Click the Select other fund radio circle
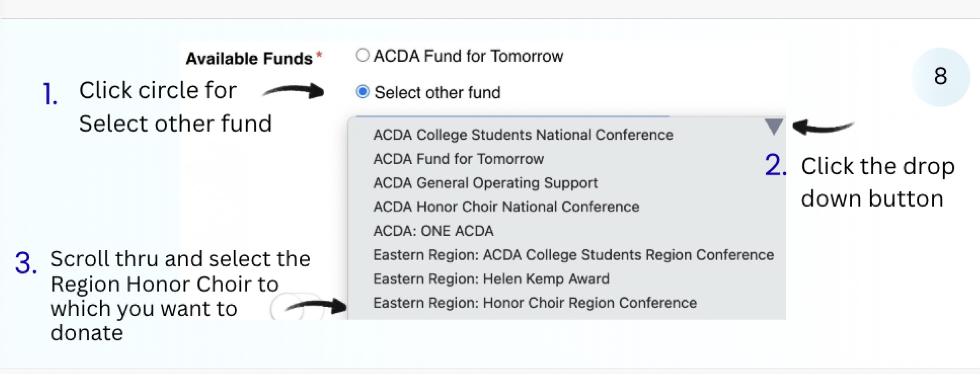Image resolution: width=980 pixels, height=374 pixels. [x=363, y=92]
